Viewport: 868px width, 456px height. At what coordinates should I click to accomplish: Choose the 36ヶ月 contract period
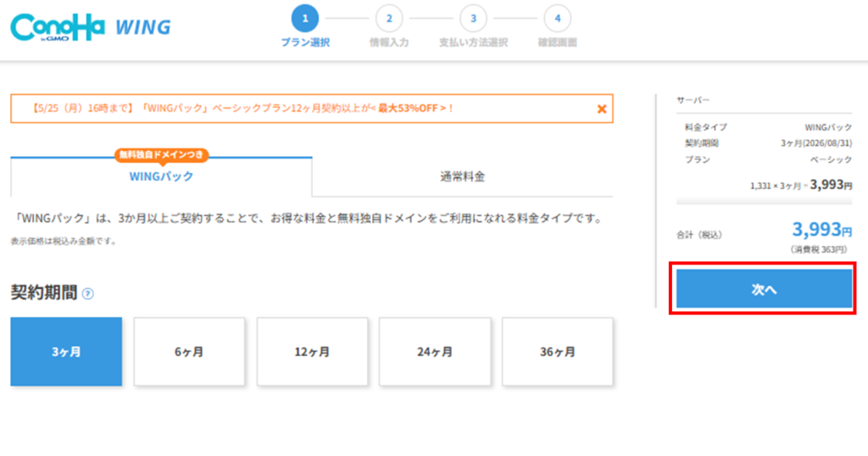click(558, 352)
